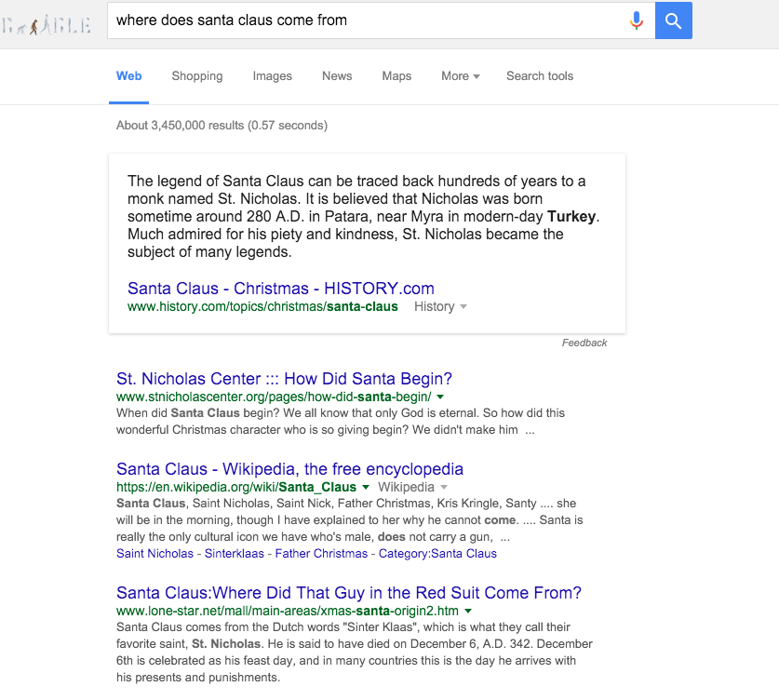Click the microphone icon for voice search
This screenshot has height=700, width=779.
[x=637, y=20]
